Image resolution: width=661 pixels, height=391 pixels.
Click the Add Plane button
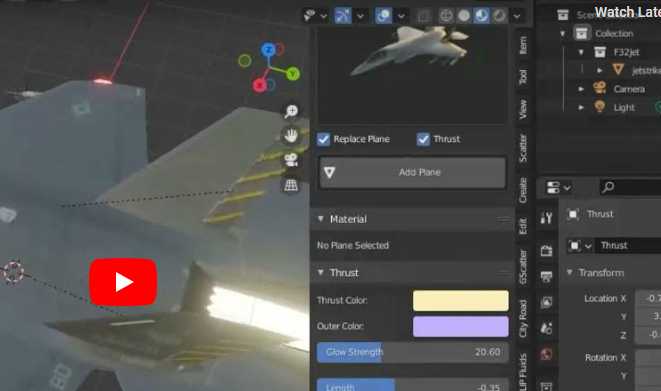click(x=413, y=172)
